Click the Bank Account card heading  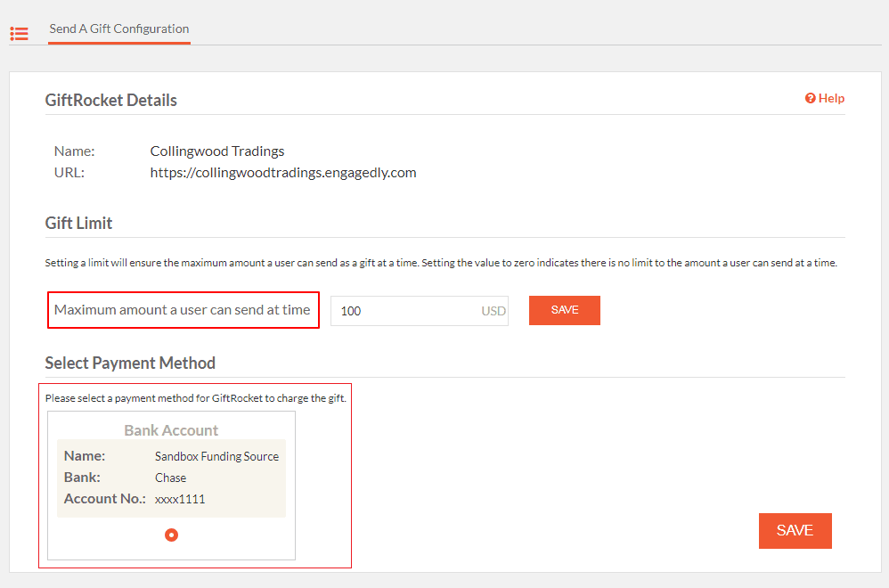[171, 430]
